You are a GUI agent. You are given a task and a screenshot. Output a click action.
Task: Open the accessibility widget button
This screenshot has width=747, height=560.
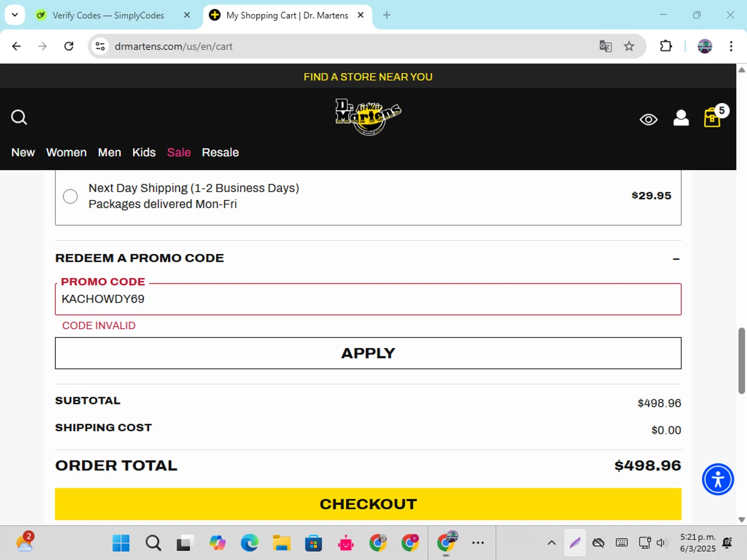click(x=718, y=479)
